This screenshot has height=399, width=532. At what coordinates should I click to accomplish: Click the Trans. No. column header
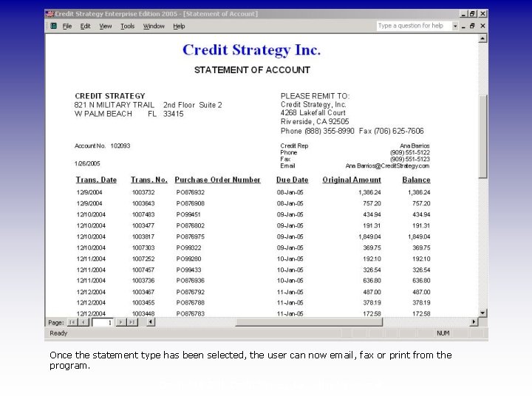tap(149, 180)
